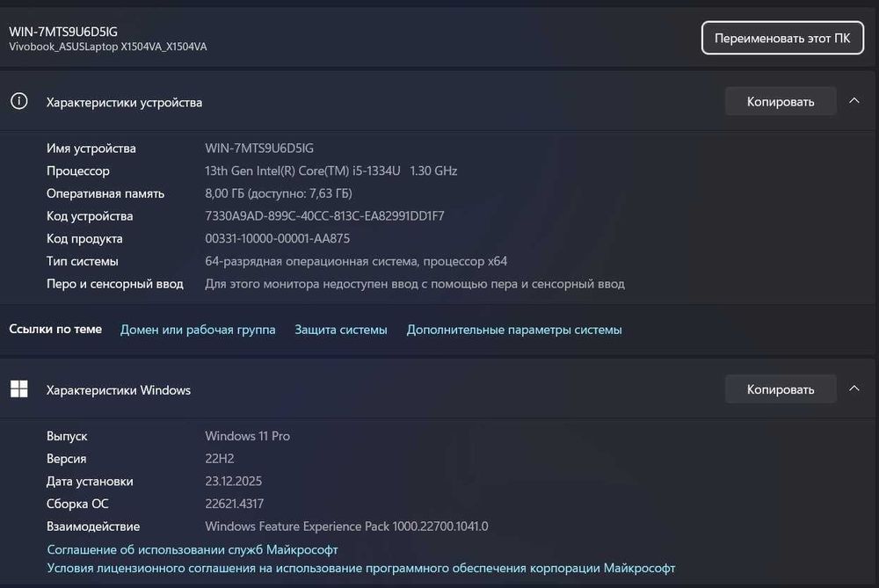Click version value 22H2
879x588 pixels.
point(220,459)
